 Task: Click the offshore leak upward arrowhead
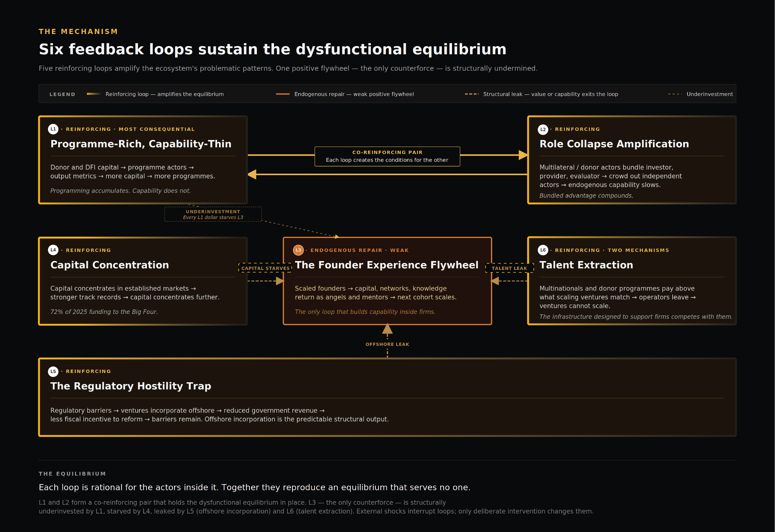(x=387, y=329)
